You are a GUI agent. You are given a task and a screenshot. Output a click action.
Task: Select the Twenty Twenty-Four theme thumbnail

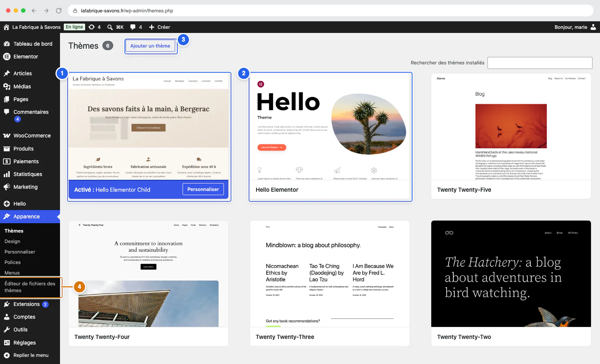click(x=148, y=274)
